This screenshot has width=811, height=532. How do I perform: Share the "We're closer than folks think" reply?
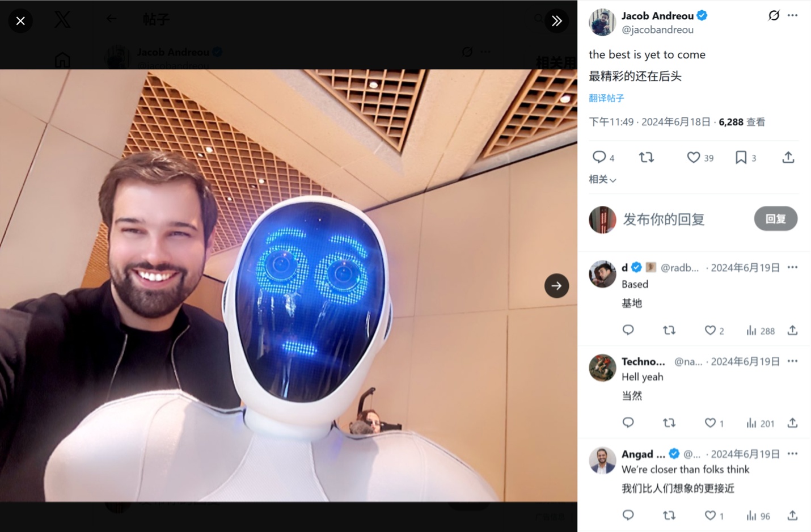coord(792,516)
